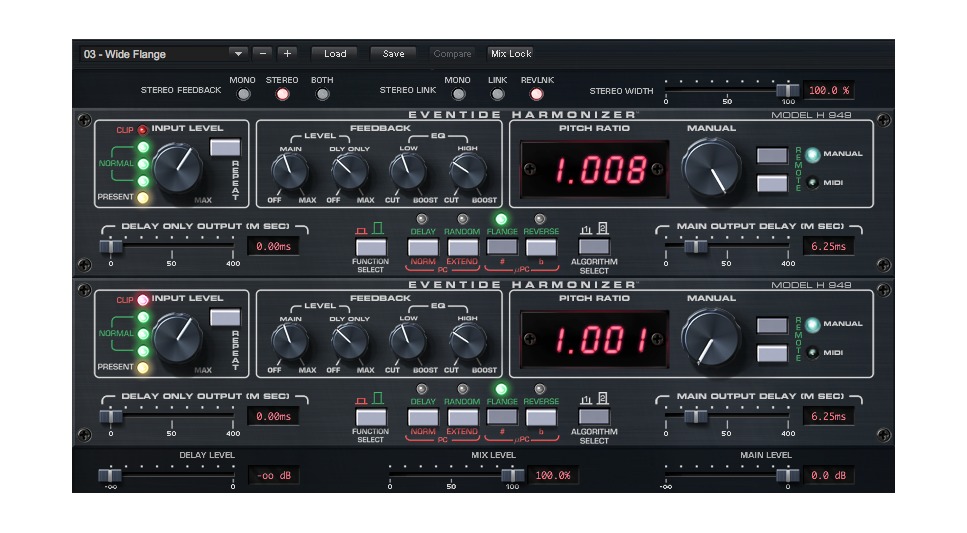
Task: Click bottom unit Delay Only Output slider handle
Action: pyautogui.click(x=111, y=416)
